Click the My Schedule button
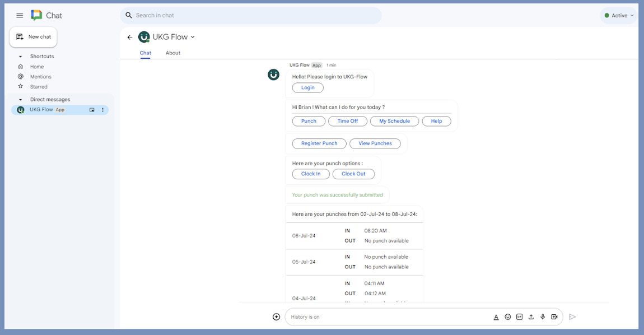 (394, 121)
